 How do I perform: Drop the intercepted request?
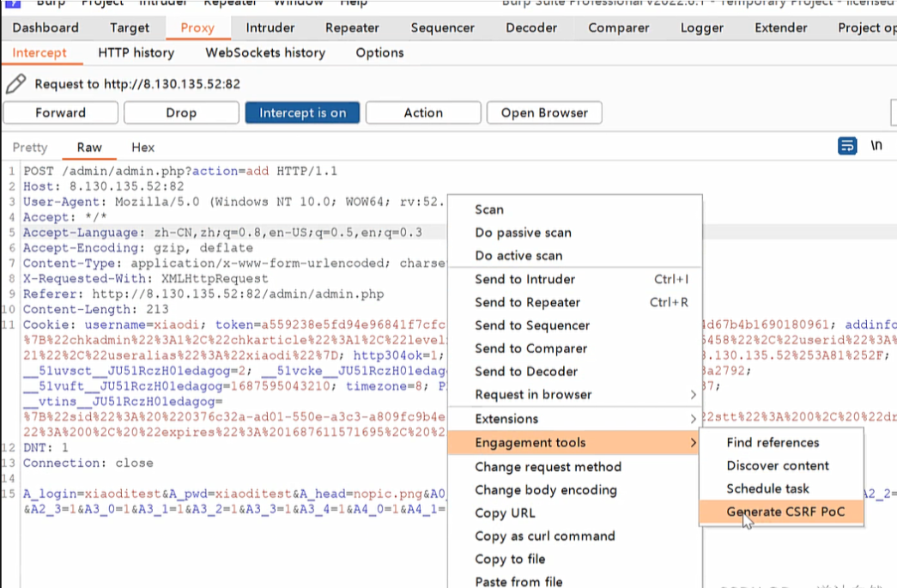pyautogui.click(x=181, y=112)
